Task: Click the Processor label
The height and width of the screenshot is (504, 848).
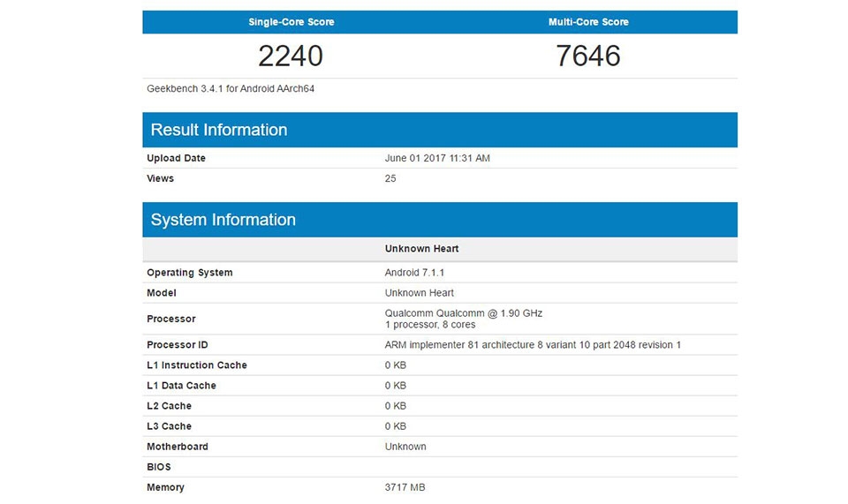Action: point(170,319)
